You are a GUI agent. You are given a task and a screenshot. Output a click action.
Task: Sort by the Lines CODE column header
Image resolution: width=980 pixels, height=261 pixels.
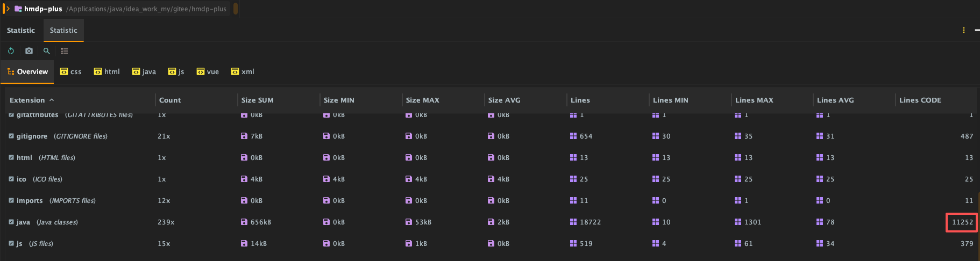(920, 100)
